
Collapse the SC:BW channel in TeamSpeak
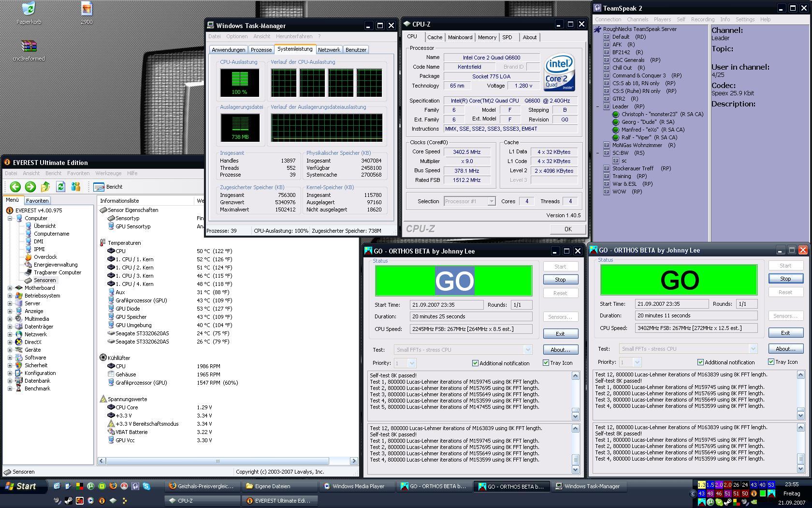point(597,153)
